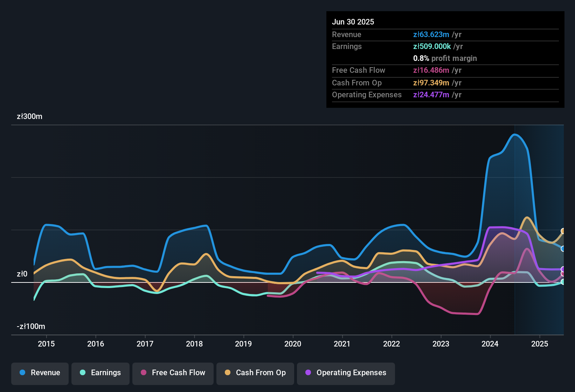
Task: Click the 2017 x-axis year label
Action: coord(145,344)
